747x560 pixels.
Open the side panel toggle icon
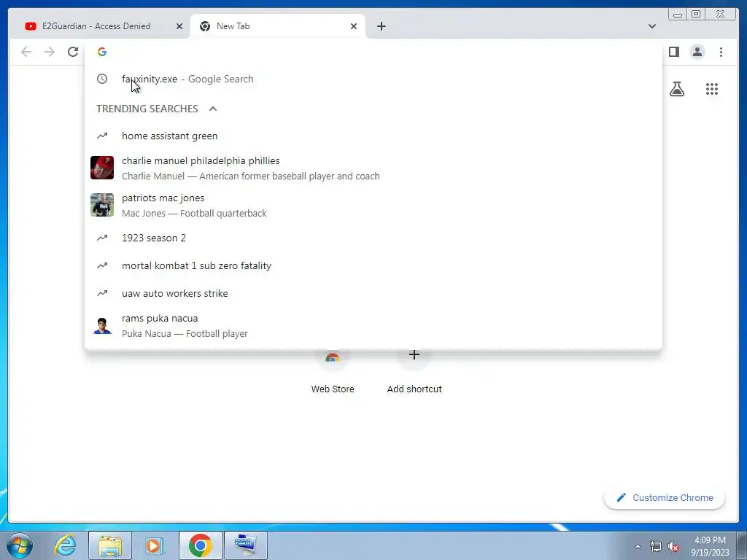point(673,52)
